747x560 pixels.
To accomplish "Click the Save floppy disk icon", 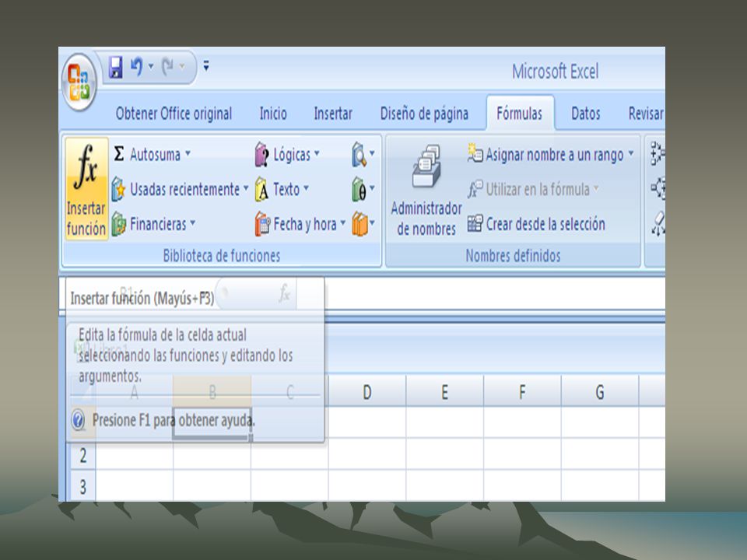I will coord(115,67).
